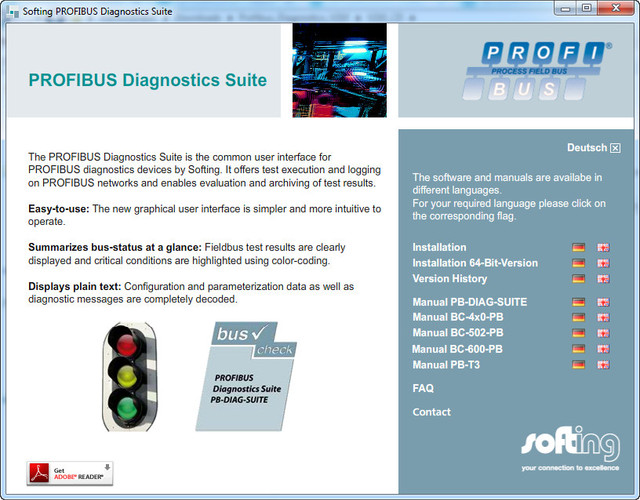Image resolution: width=640 pixels, height=500 pixels.
Task: Open German Version History flag
Action: pyautogui.click(x=578, y=279)
